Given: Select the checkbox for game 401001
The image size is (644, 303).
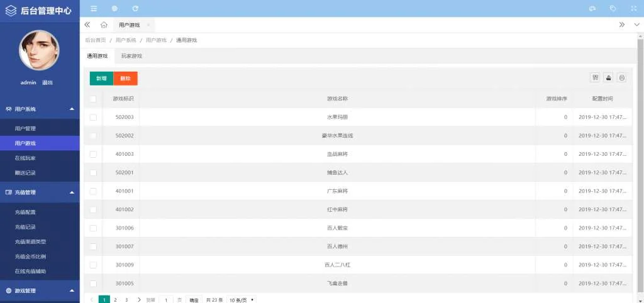Looking at the screenshot, I should [93, 191].
